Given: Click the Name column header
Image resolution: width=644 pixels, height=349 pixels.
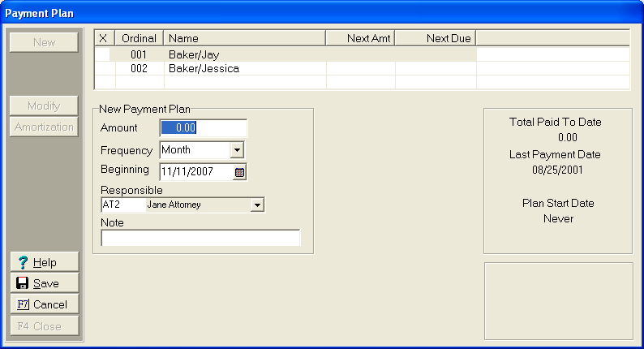Looking at the screenshot, I should (243, 38).
